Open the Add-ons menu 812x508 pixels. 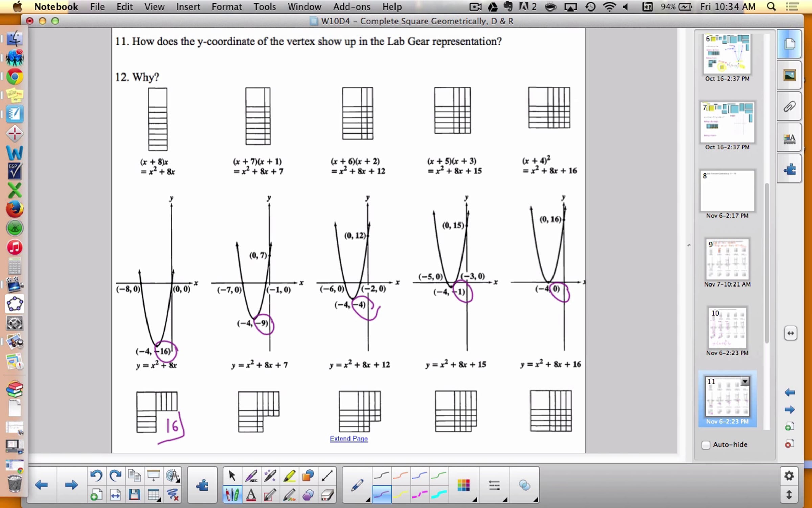point(352,7)
